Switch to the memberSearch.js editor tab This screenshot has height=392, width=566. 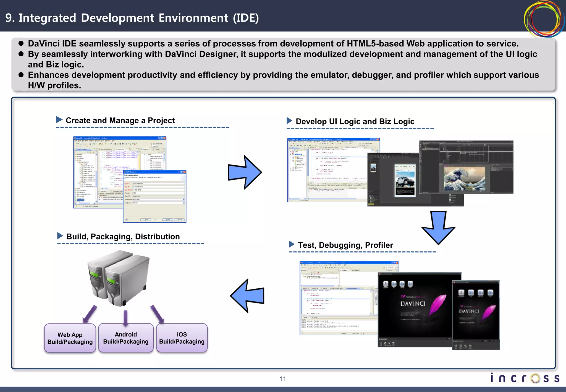[106, 149]
